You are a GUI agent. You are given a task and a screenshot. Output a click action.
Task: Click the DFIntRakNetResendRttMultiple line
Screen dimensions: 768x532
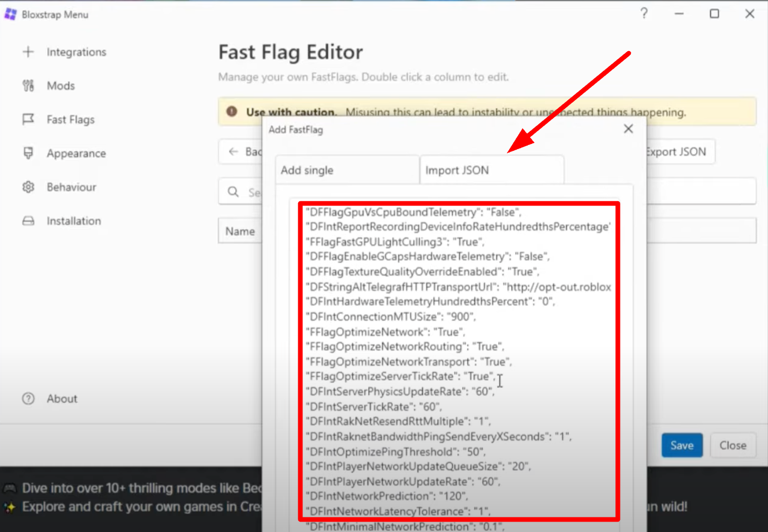pyautogui.click(x=398, y=421)
